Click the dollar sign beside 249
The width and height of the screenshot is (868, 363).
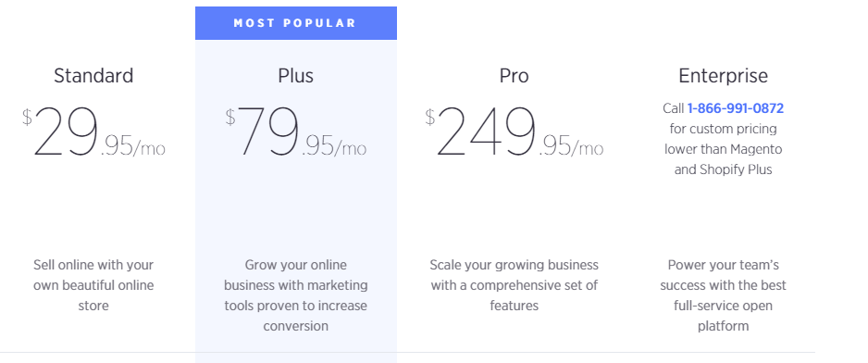click(430, 117)
